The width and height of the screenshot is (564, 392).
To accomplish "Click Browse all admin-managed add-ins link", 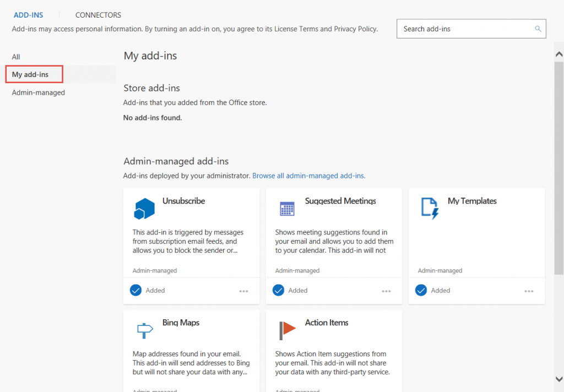I will (308, 176).
